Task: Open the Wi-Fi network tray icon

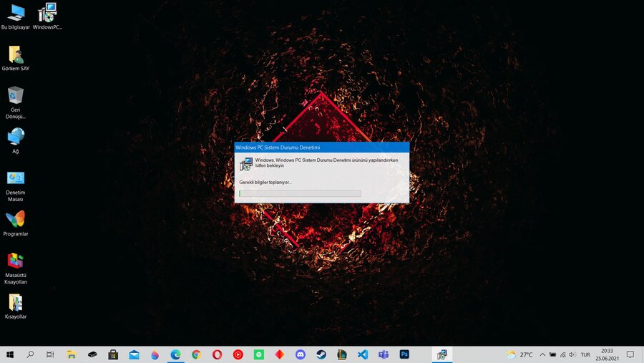Action: 562,354
